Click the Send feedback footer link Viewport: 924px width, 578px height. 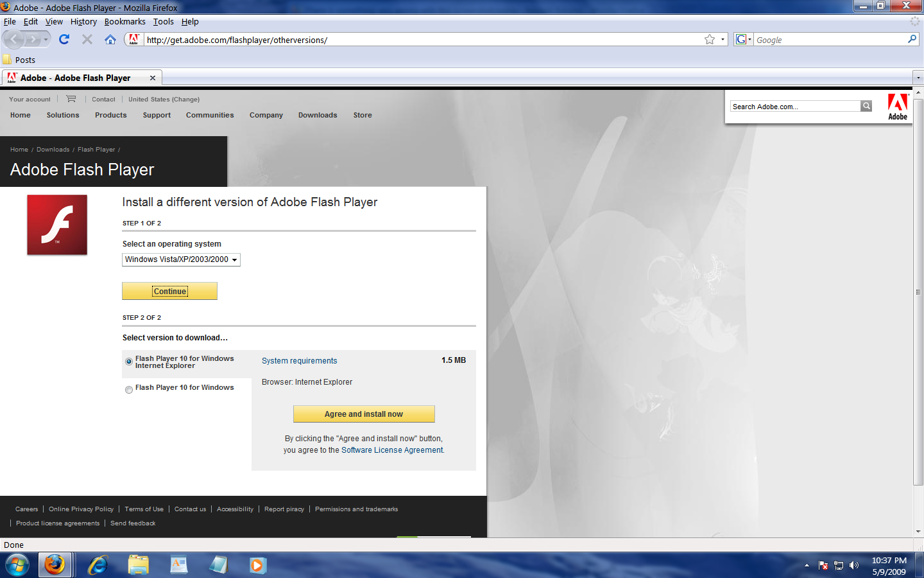(x=133, y=523)
